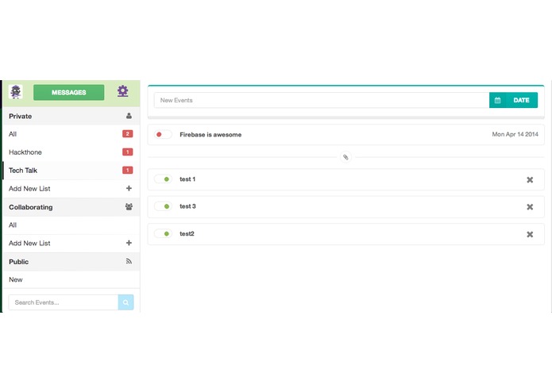Click the Collaborating group icon
Screen dimensions: 552x392
tap(129, 207)
